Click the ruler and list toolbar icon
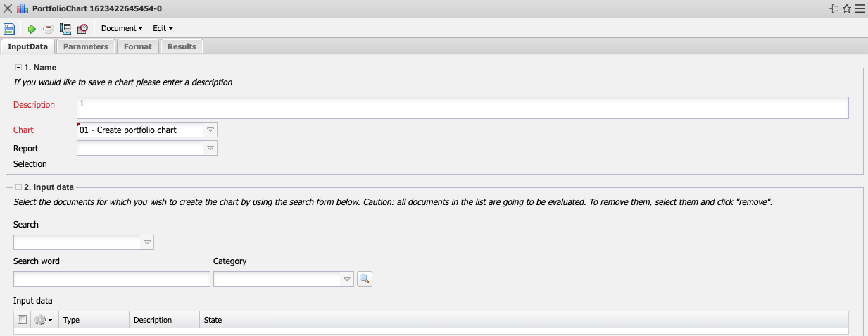 [65, 29]
